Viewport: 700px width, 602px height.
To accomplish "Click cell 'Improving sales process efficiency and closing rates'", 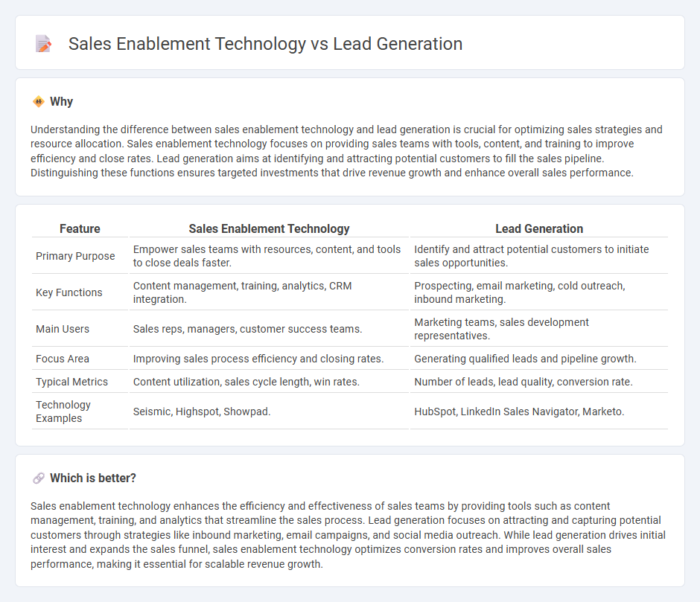I will [269, 359].
